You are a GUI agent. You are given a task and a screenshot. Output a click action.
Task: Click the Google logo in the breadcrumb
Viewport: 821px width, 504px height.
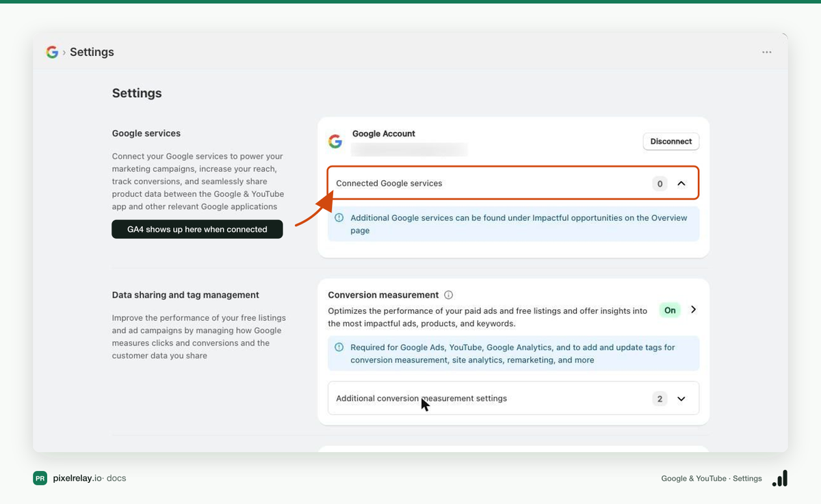(52, 52)
